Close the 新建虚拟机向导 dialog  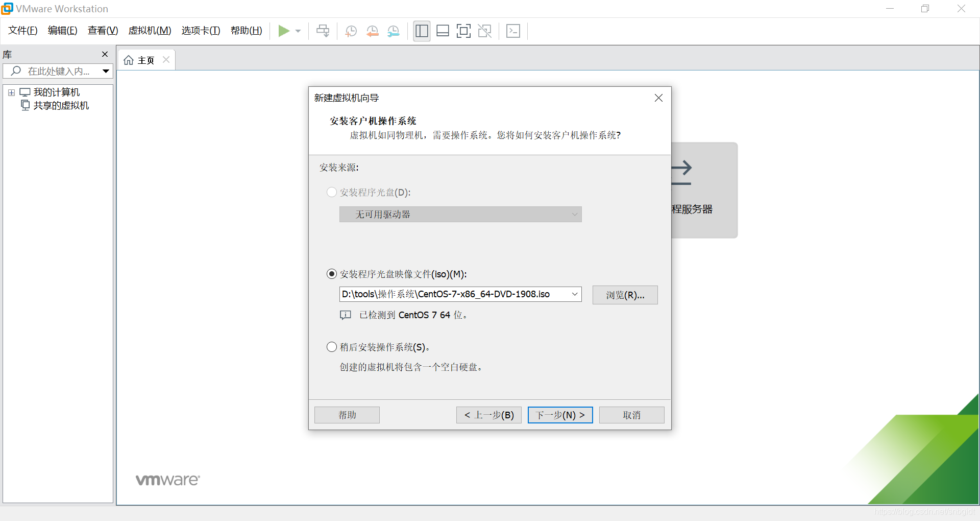pyautogui.click(x=658, y=98)
